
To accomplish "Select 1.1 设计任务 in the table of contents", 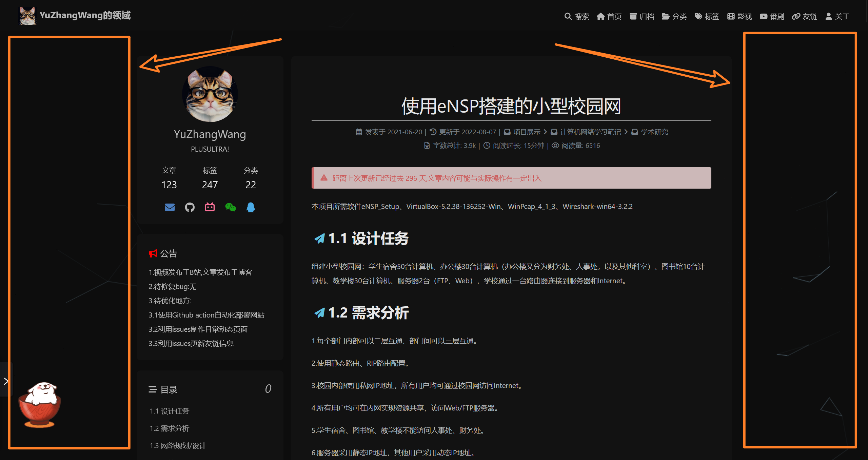I will [170, 411].
